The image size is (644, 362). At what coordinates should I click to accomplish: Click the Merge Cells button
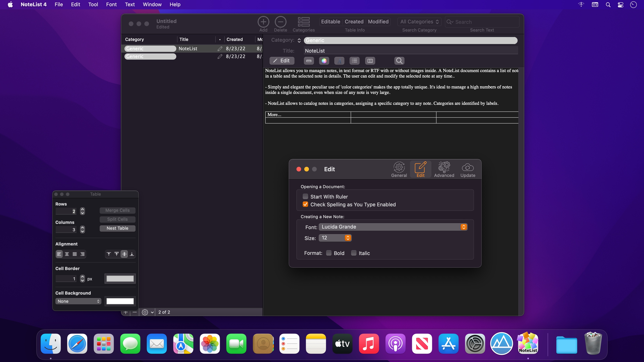point(117,210)
